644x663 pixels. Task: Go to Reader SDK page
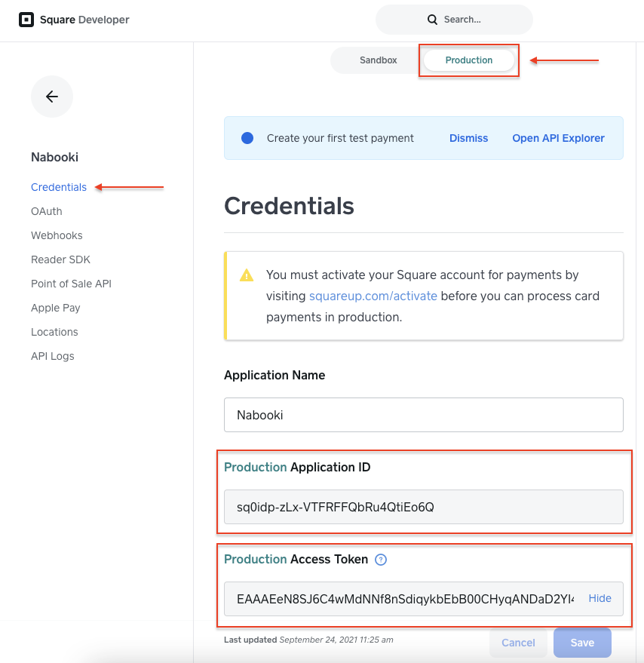coord(60,259)
